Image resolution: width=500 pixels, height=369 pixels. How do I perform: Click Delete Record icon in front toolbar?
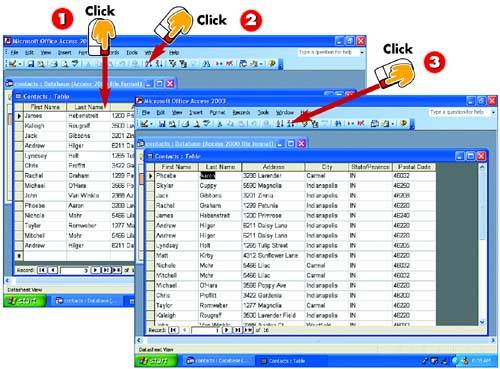(361, 124)
